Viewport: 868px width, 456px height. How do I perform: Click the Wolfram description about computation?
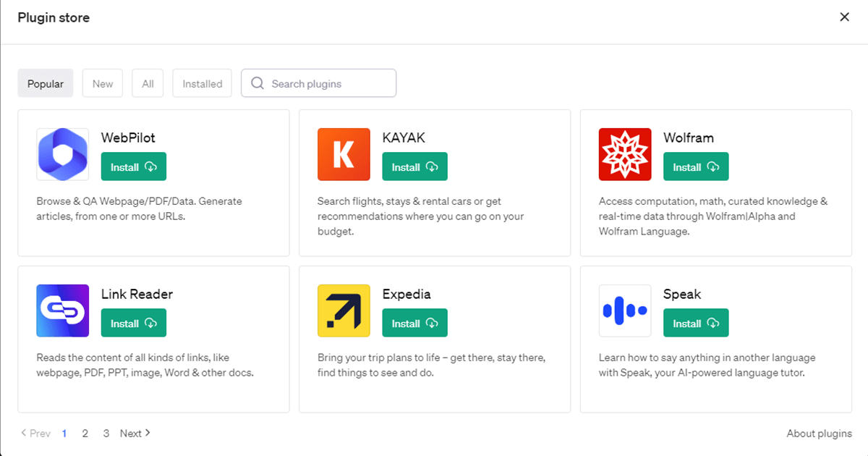point(713,216)
